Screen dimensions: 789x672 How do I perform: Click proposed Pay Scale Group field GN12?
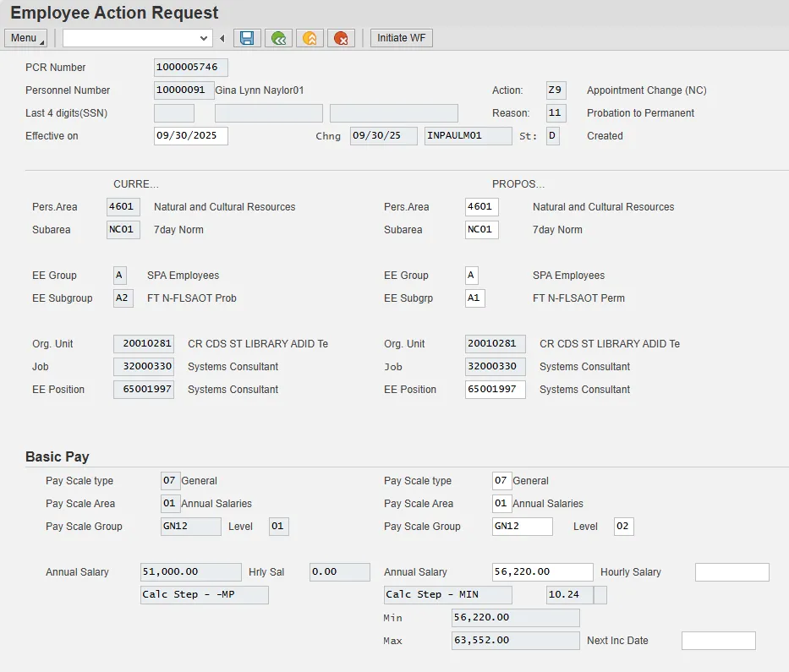tap(522, 527)
